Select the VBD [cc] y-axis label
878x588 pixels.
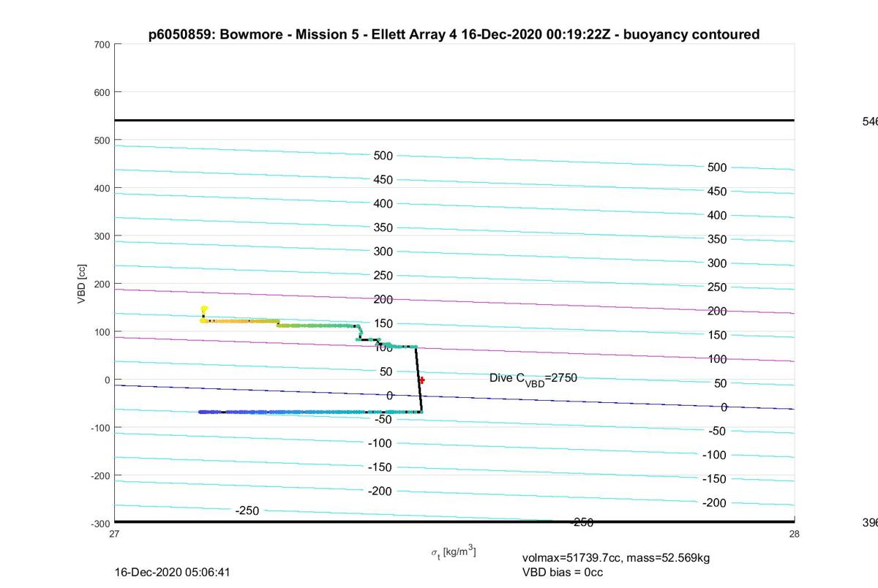click(83, 283)
